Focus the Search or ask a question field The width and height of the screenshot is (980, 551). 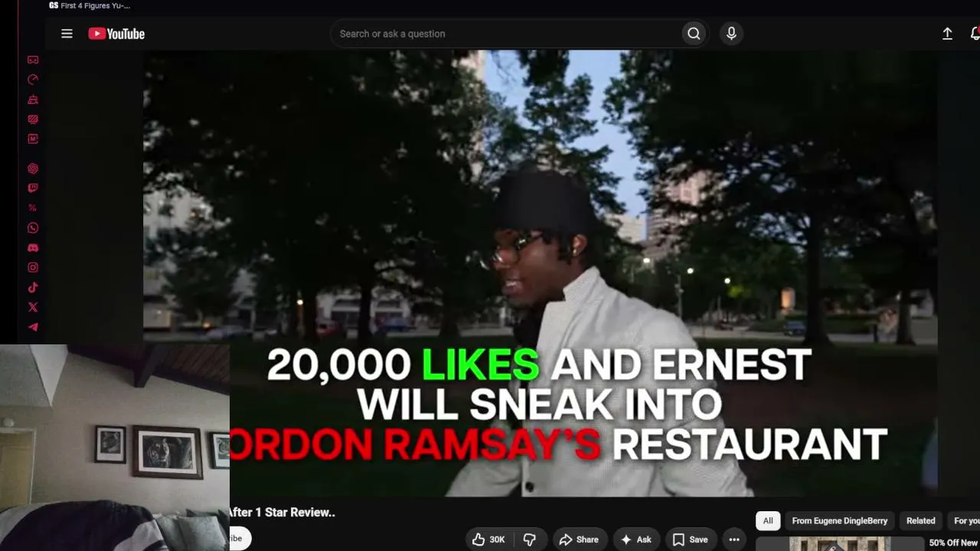pos(508,34)
